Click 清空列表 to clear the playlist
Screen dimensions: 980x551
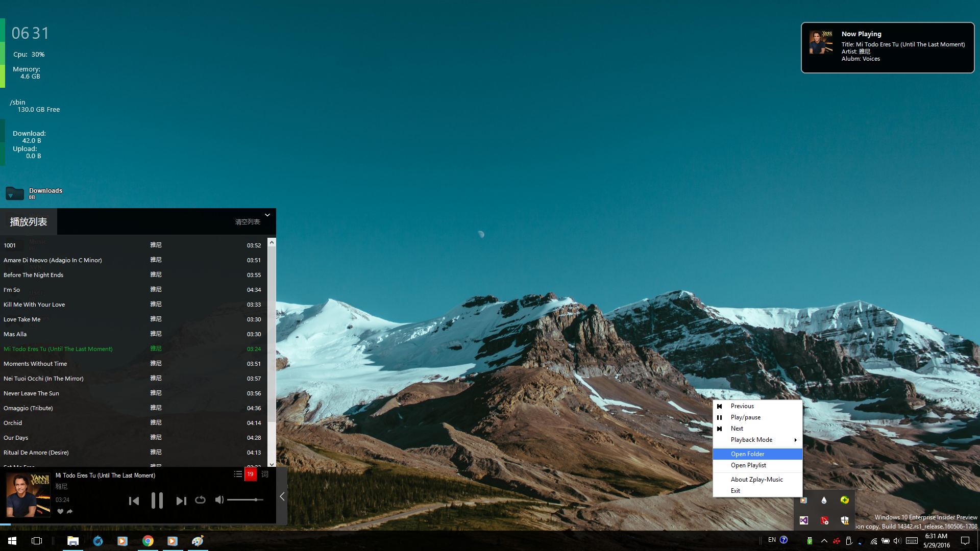248,222
